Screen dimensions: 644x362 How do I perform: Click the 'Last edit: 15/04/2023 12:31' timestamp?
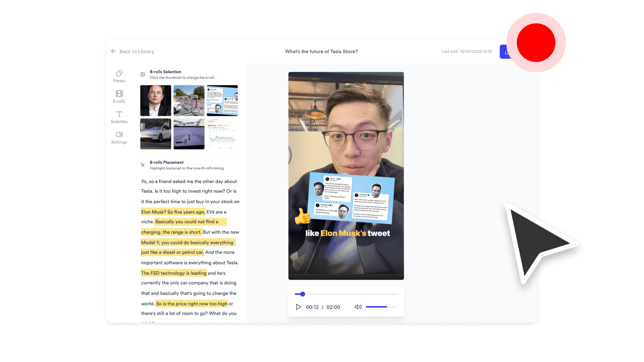[466, 51]
